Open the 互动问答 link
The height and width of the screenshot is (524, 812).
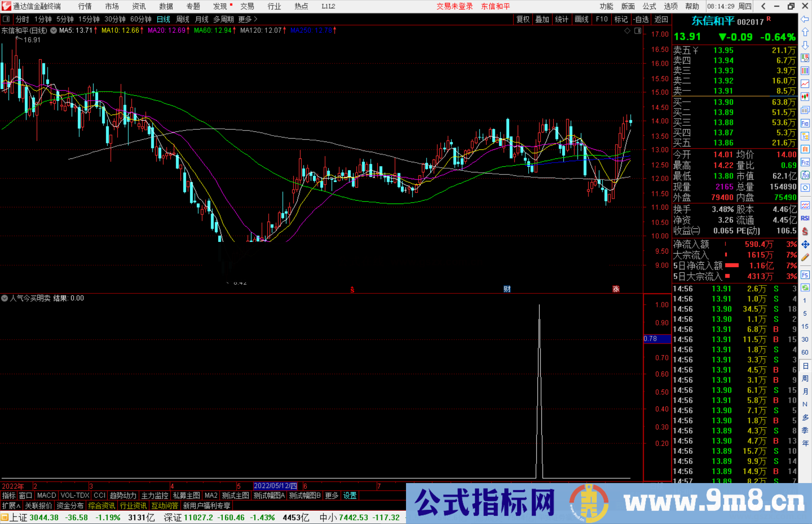(165, 506)
